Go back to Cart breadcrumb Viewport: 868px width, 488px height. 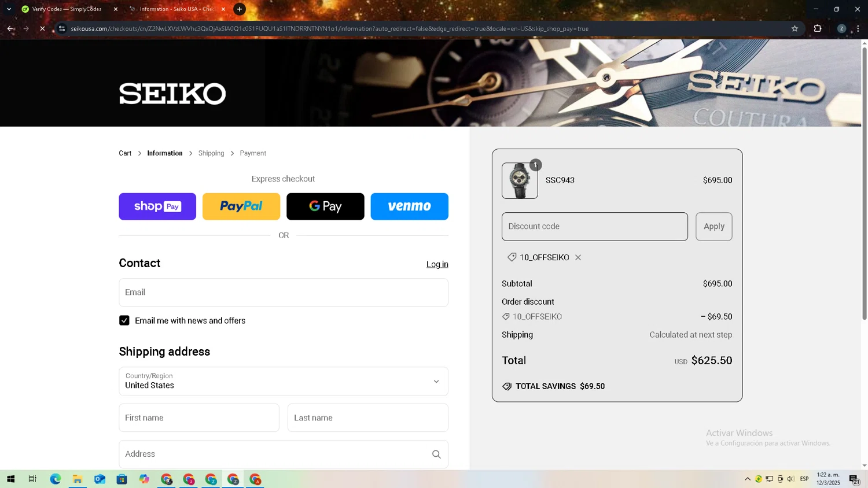tap(125, 153)
